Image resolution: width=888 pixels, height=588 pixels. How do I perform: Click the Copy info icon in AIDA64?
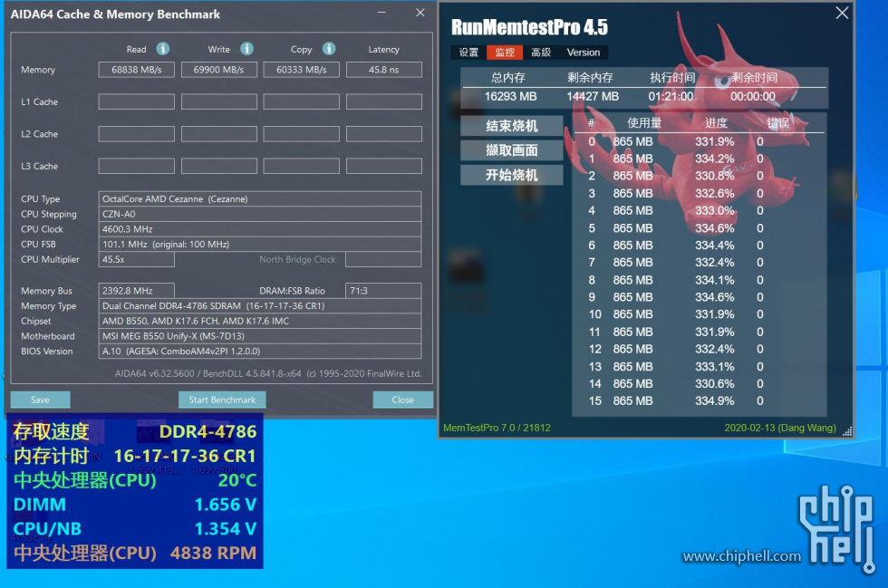(x=329, y=49)
